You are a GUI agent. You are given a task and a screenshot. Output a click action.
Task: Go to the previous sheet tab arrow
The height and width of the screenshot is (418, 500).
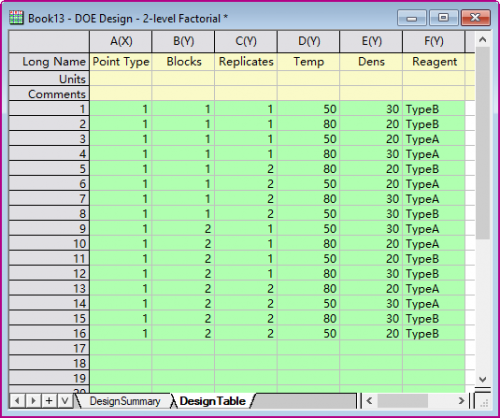pos(17,400)
